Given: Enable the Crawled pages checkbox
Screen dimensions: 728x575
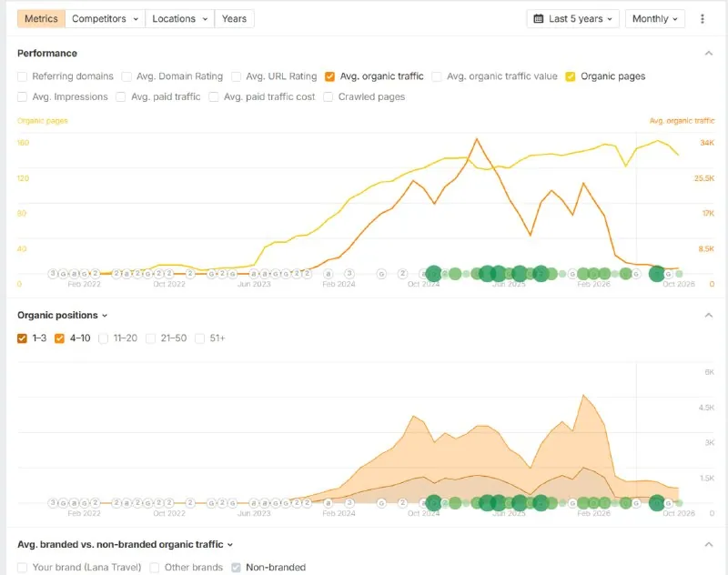Looking at the screenshot, I should click(328, 97).
